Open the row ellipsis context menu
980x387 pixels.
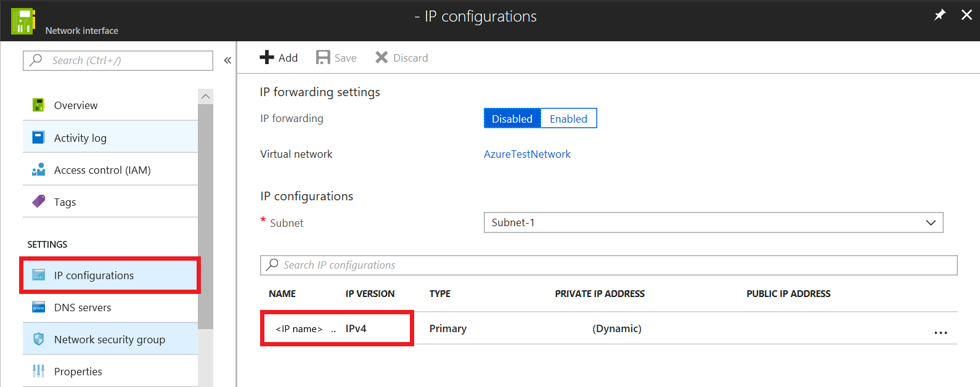[941, 332]
